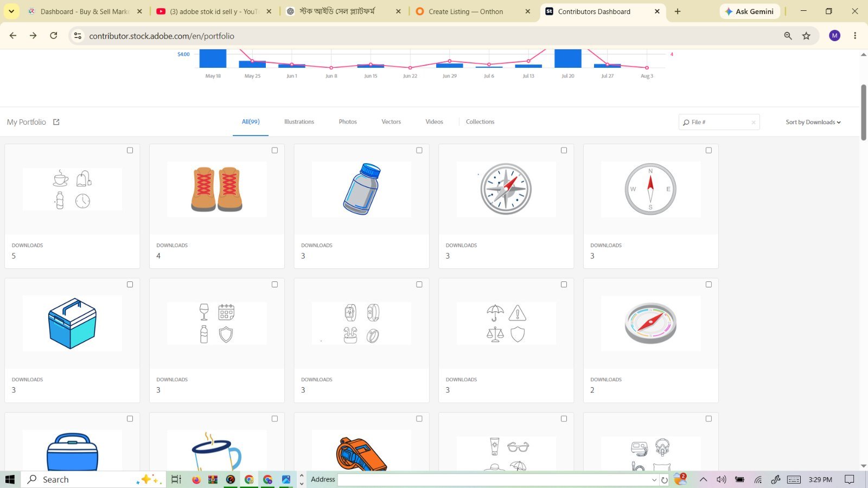Screen dimensions: 868x488
Task: Open the taskbar Address dropdown arrow
Action: pyautogui.click(x=654, y=480)
